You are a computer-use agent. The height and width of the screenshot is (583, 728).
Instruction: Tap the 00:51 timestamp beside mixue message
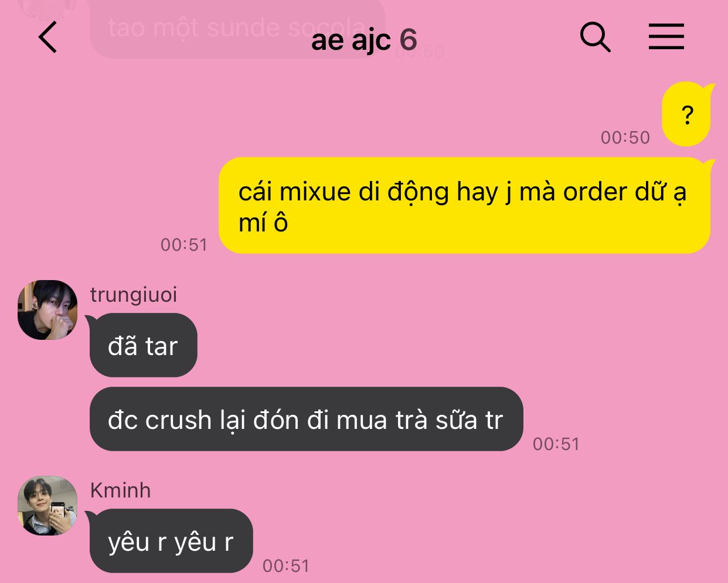pyautogui.click(x=184, y=244)
